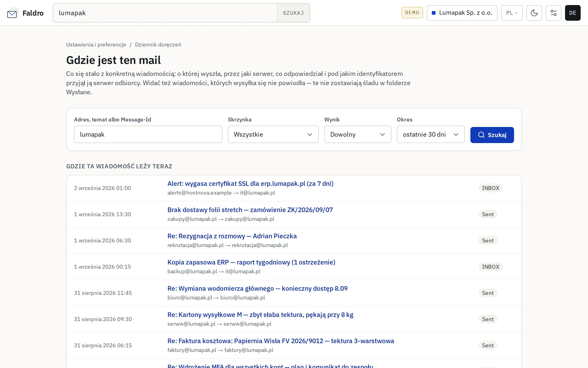Image resolution: width=588 pixels, height=368 pixels.
Task: Click Sent tag on Rezygnacja z rozmowy row
Action: point(488,241)
